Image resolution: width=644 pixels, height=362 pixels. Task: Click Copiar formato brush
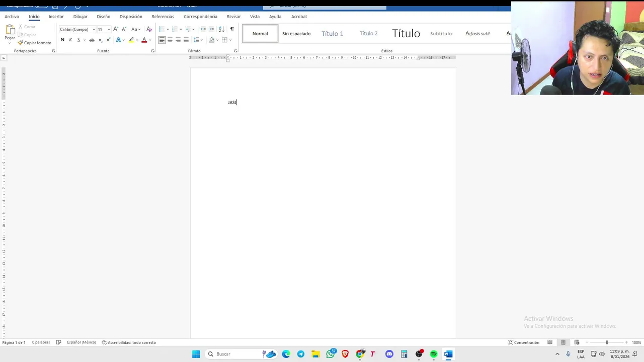tap(34, 43)
